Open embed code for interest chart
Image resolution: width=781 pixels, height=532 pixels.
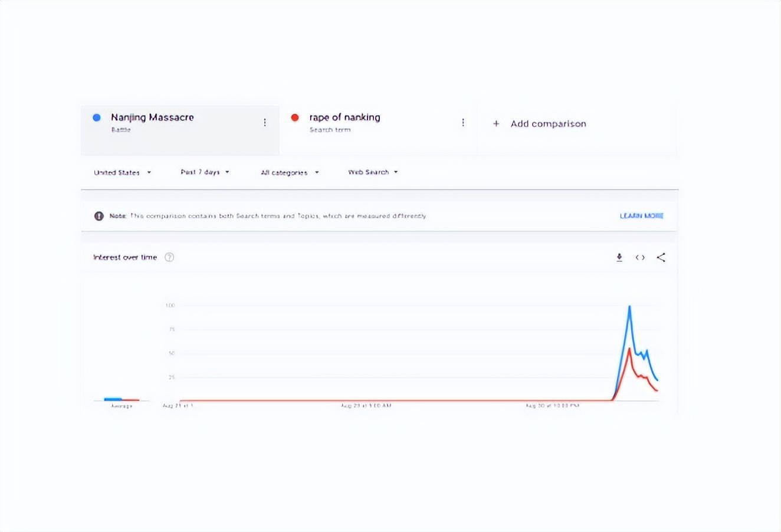tap(640, 257)
